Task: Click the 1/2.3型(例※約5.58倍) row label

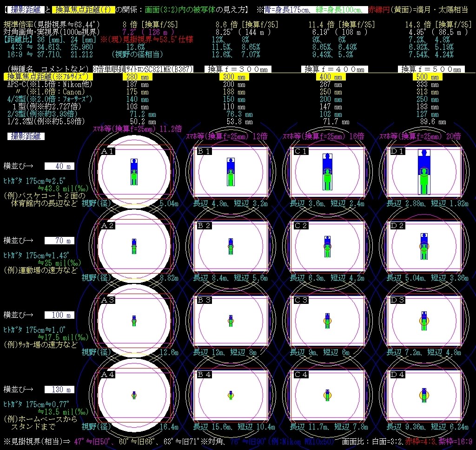Action: click(46, 121)
